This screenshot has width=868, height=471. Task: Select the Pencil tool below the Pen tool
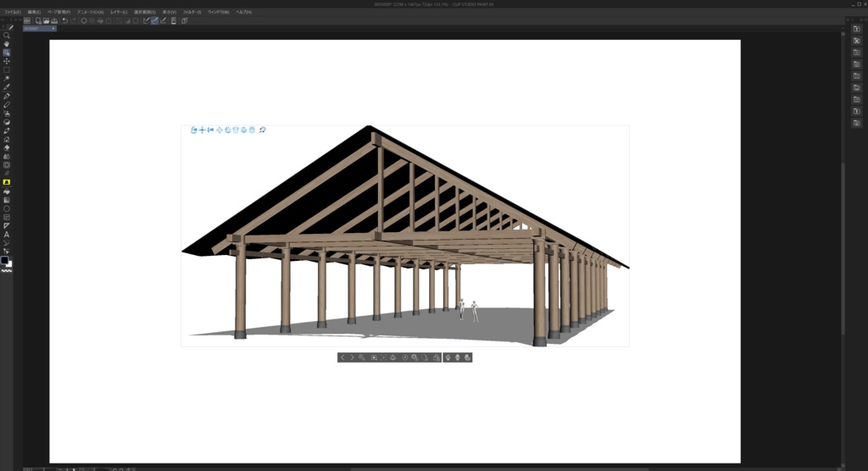pyautogui.click(x=7, y=104)
